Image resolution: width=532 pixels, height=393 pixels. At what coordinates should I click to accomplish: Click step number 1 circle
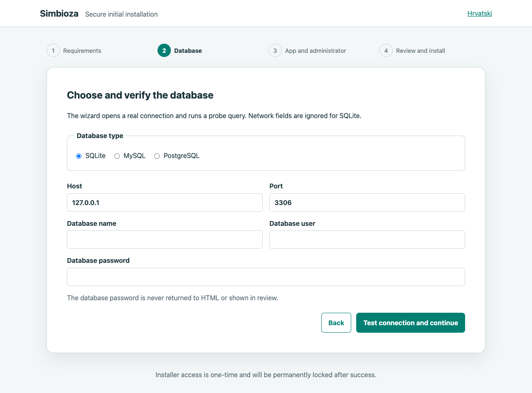53,50
